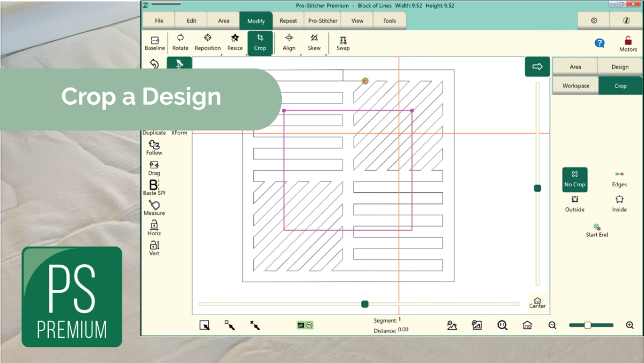This screenshot has width=644, height=363.
Task: Select the No Crop option
Action: 574,179
